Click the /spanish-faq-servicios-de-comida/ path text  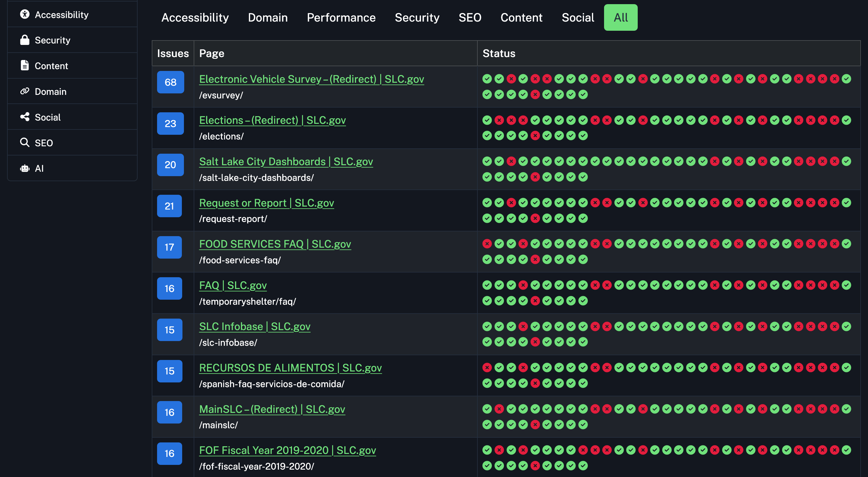(x=272, y=384)
